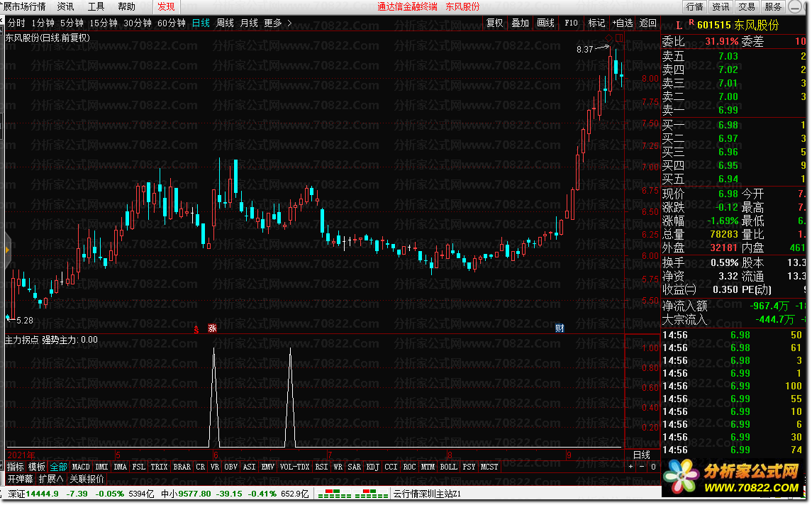812x505 pixels.
Task: Click the 标记 mark button
Action: [596, 23]
